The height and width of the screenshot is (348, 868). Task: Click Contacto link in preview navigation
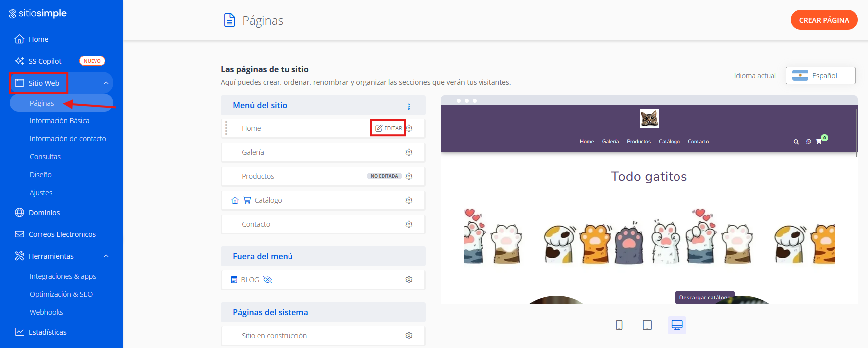tap(698, 142)
